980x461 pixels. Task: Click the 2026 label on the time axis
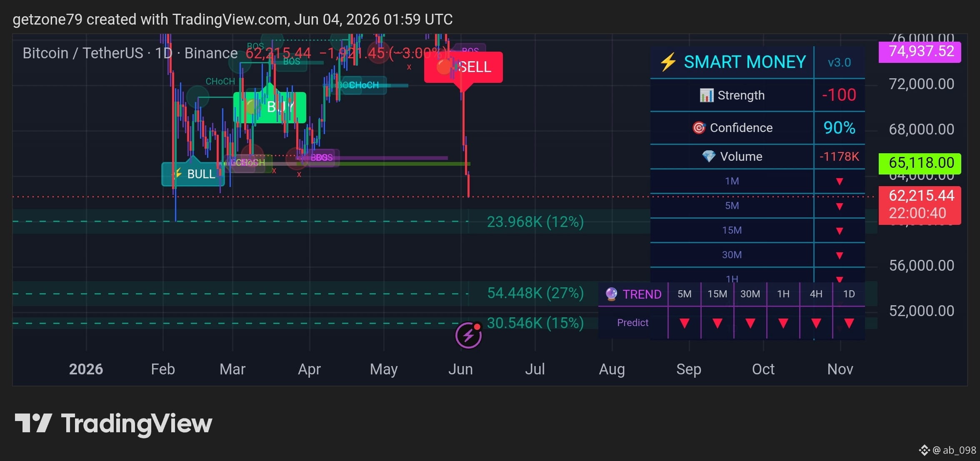[86, 369]
